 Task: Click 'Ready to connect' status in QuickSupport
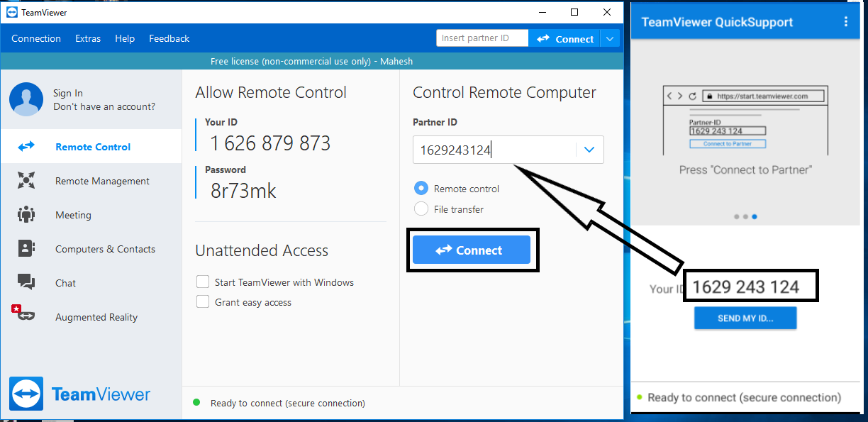pos(744,397)
